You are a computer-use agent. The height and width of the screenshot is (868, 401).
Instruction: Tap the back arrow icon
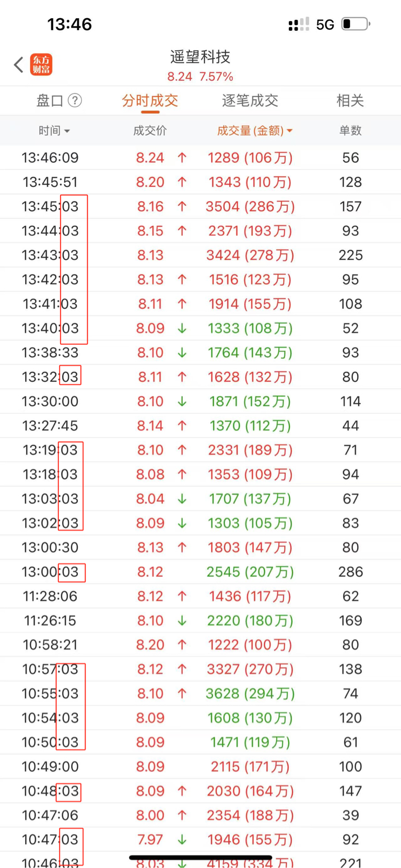coord(19,65)
